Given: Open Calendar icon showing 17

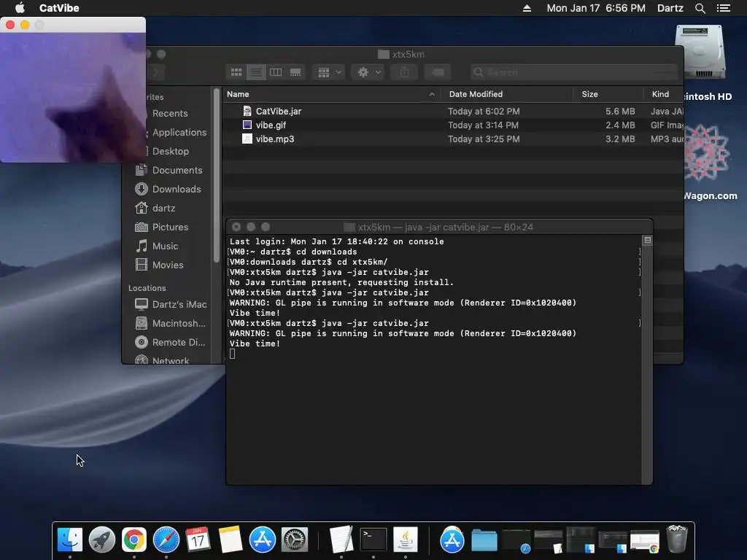Looking at the screenshot, I should [198, 540].
